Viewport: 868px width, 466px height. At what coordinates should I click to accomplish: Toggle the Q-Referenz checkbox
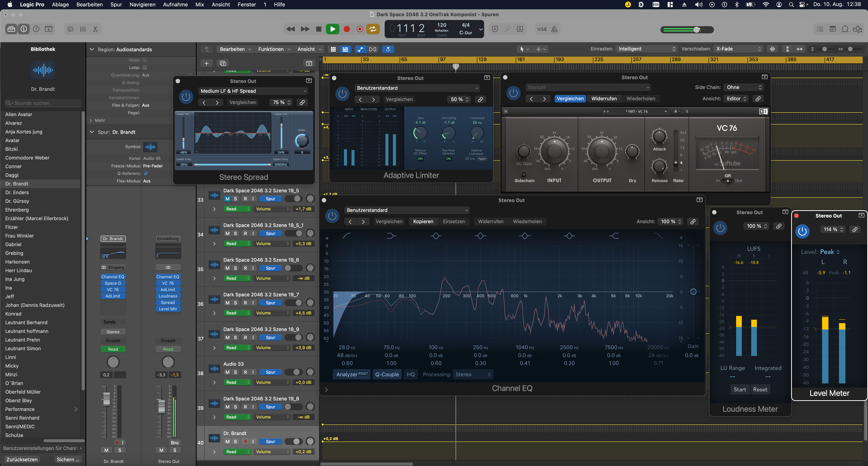pos(146,173)
